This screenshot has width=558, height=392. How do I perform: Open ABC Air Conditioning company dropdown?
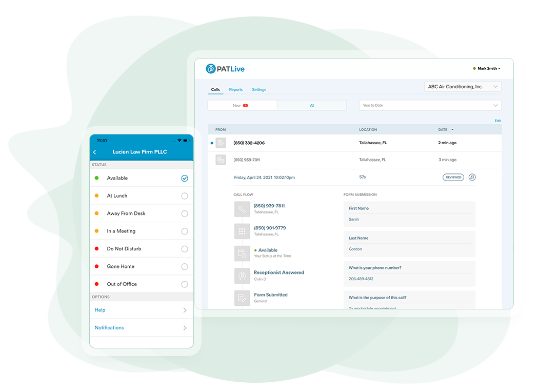tap(463, 87)
